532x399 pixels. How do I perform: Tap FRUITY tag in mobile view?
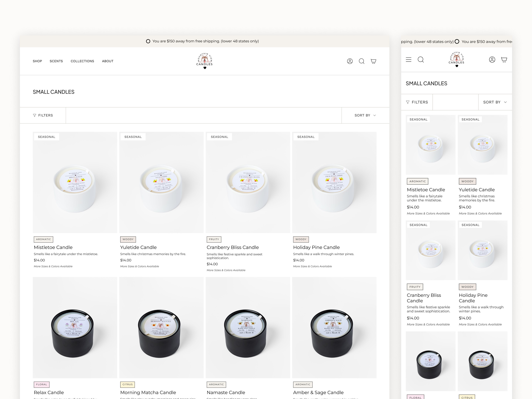click(x=415, y=287)
